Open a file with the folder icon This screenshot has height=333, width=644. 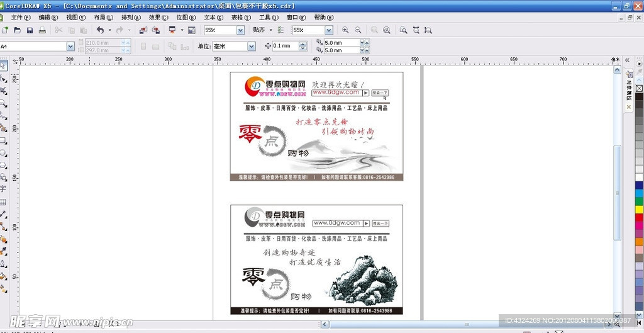[x=17, y=30]
